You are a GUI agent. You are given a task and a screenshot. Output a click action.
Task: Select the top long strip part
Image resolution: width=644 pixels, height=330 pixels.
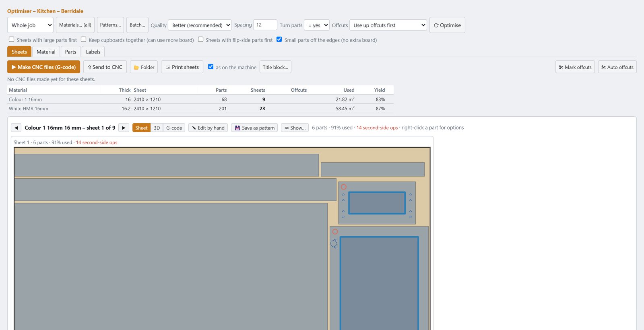(x=167, y=165)
